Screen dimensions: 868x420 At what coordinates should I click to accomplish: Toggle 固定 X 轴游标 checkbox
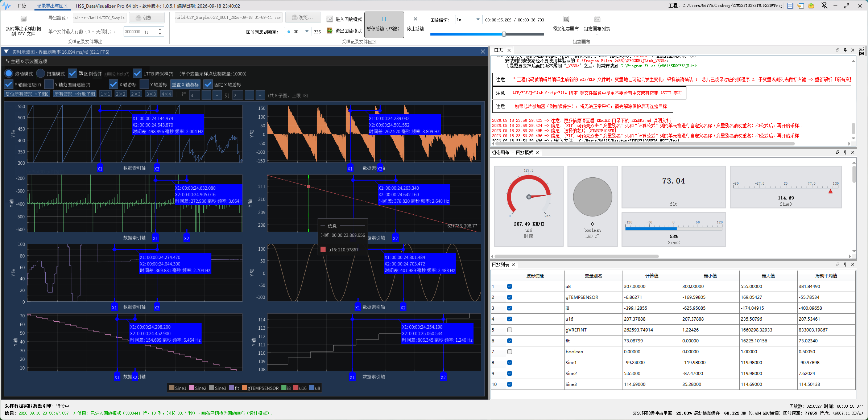(208, 85)
